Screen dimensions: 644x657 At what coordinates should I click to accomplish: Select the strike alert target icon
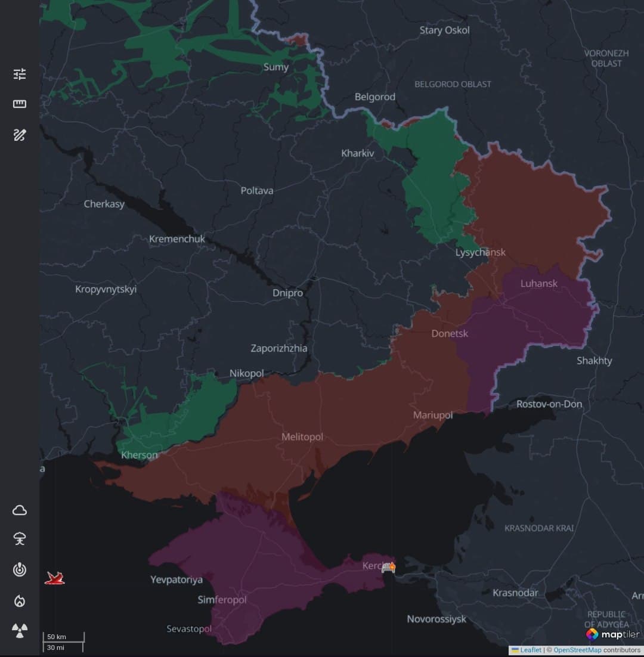tap(20, 570)
